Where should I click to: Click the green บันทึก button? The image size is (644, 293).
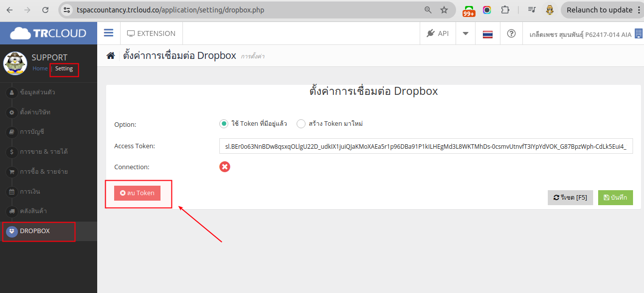[x=616, y=198]
